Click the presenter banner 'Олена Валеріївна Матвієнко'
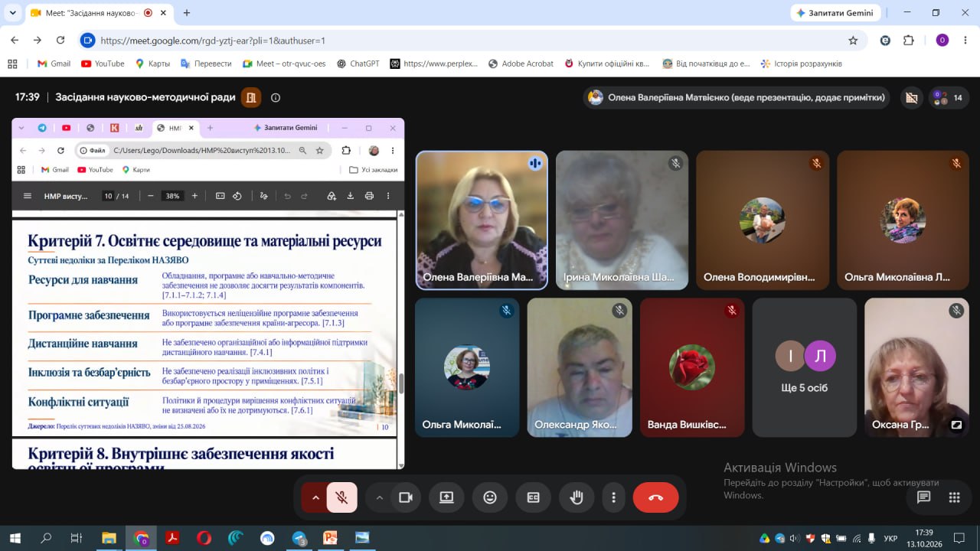Image resolution: width=980 pixels, height=551 pixels. tap(737, 97)
